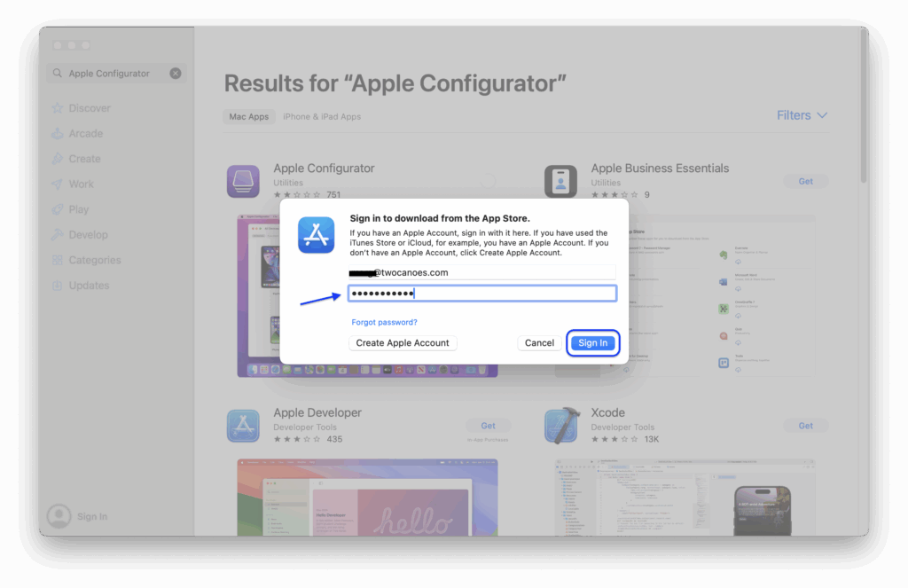Open the Forgot password? link
Image resolution: width=908 pixels, height=588 pixels.
384,322
